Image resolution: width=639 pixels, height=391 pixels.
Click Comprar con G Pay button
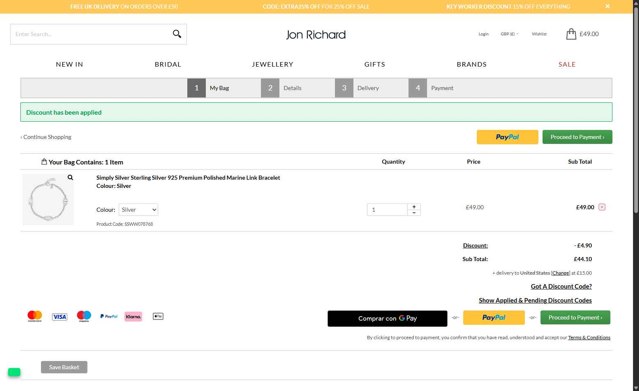pos(387,318)
